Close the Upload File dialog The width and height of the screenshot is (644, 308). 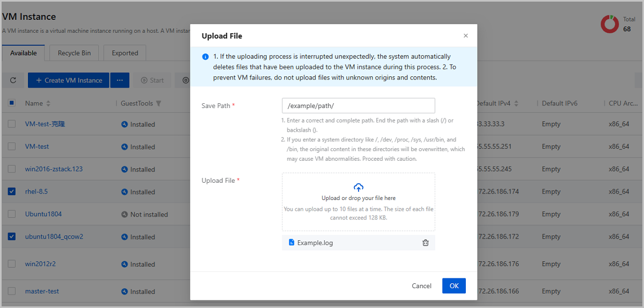[x=465, y=36]
